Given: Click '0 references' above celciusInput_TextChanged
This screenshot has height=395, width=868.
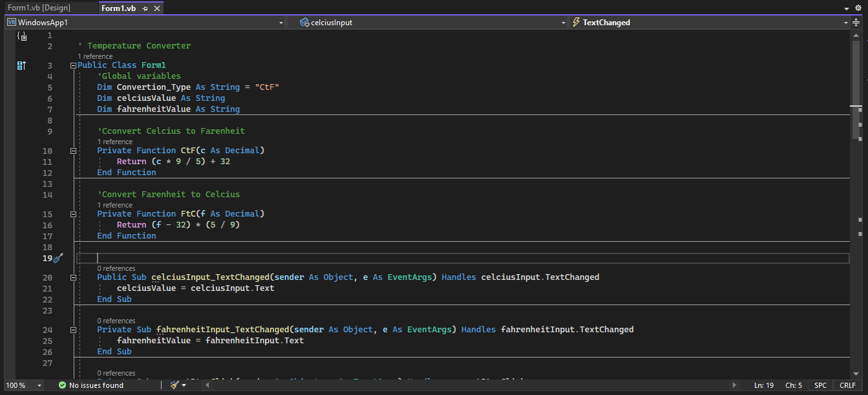Looking at the screenshot, I should (x=116, y=268).
